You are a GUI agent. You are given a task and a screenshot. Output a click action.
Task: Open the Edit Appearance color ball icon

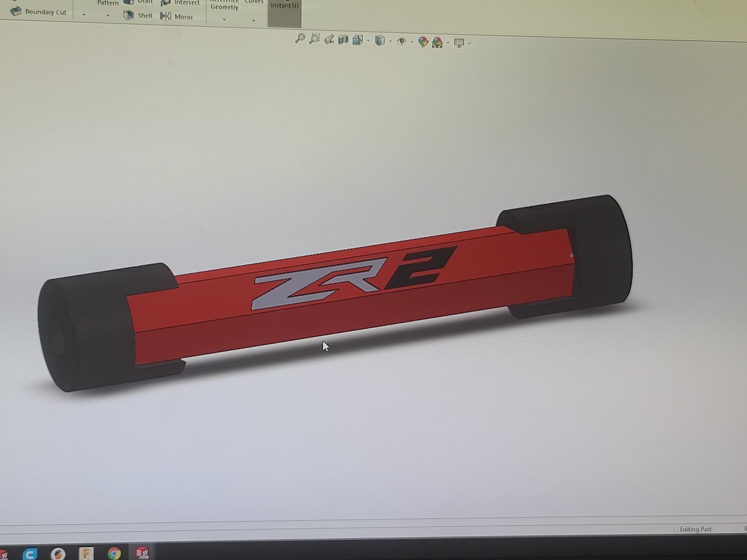coord(423,42)
